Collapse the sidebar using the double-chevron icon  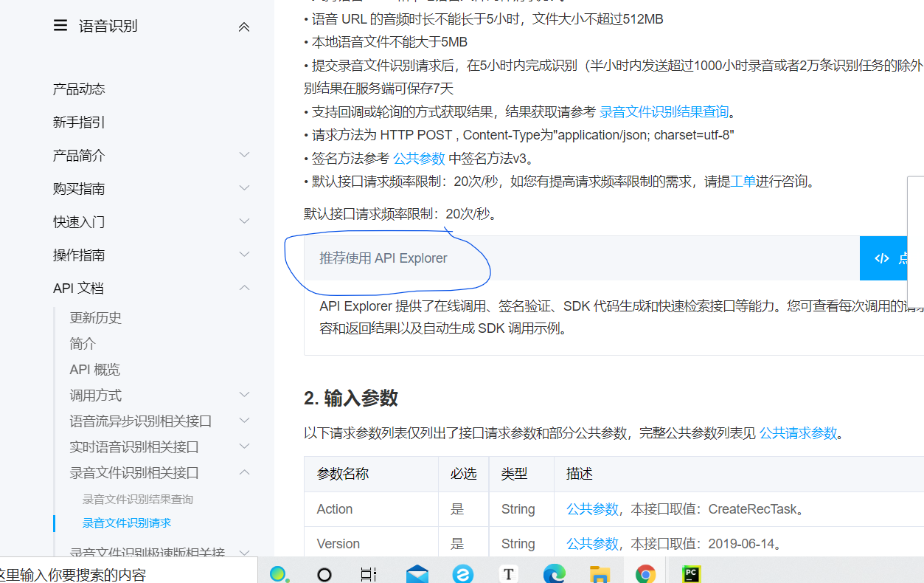pyautogui.click(x=243, y=27)
